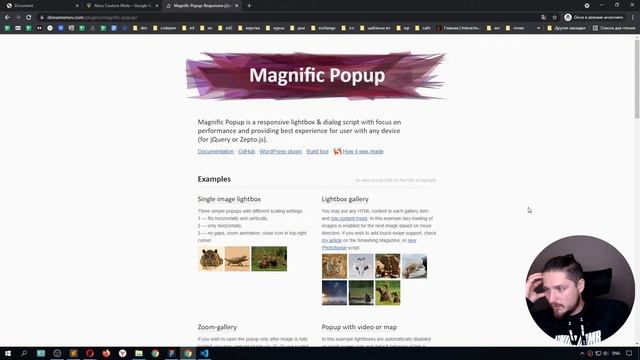Follow the 'my article' link
640x360 pixels.
(332, 240)
